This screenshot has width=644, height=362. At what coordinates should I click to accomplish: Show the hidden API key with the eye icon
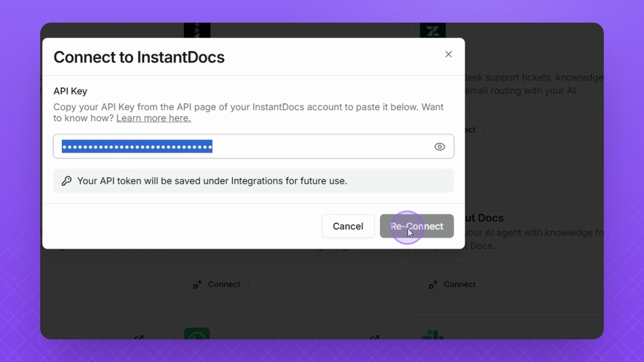click(x=440, y=147)
